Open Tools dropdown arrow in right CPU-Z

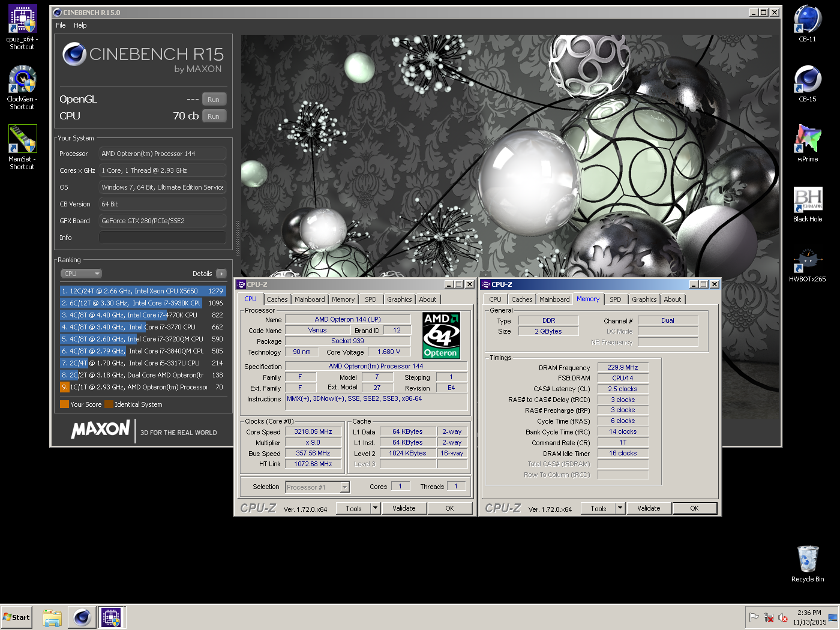coord(620,508)
